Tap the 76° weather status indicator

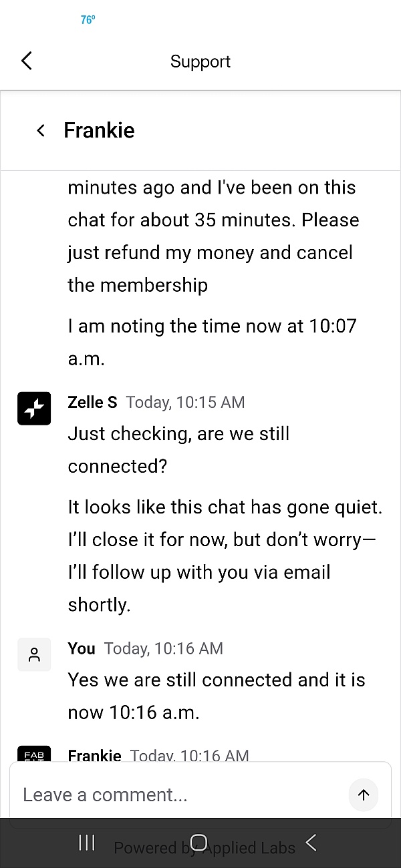pyautogui.click(x=88, y=20)
